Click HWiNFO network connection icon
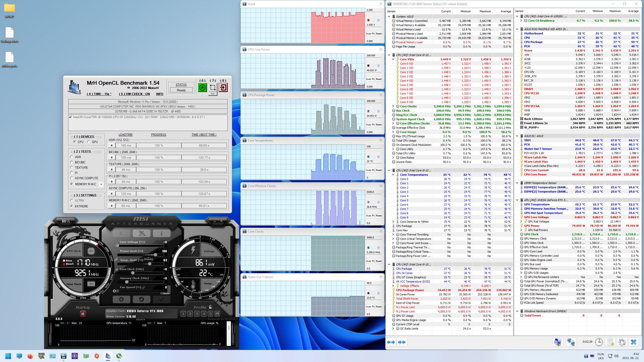The height and width of the screenshot is (362, 644). (571, 342)
